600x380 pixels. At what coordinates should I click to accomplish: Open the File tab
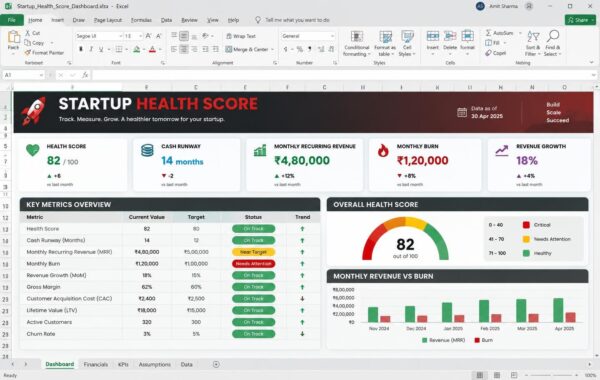[x=12, y=20]
